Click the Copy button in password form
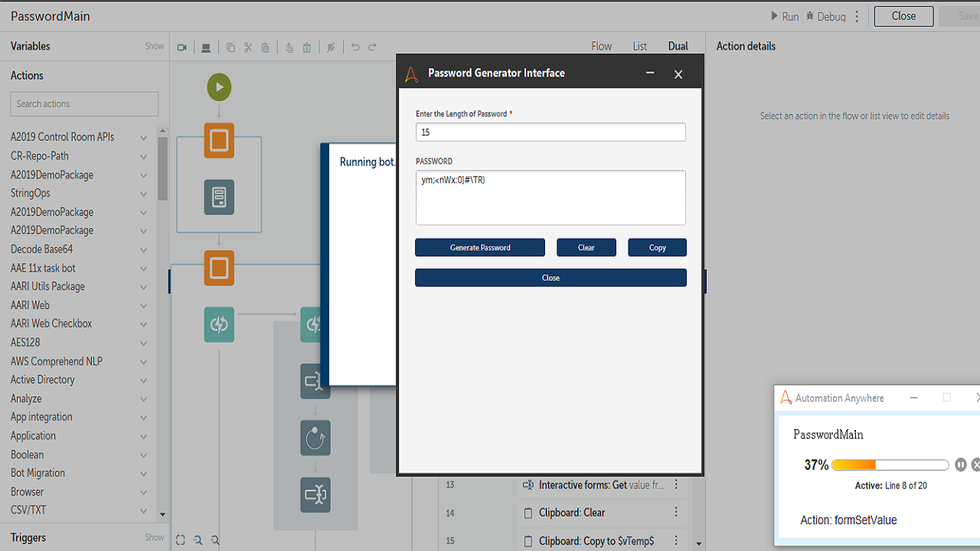This screenshot has width=980, height=551. (657, 247)
